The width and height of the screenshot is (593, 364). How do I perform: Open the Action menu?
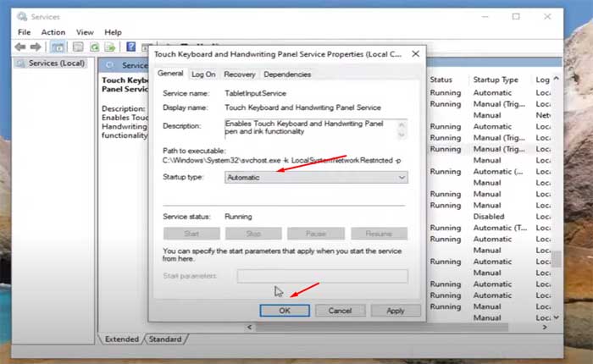tap(53, 32)
